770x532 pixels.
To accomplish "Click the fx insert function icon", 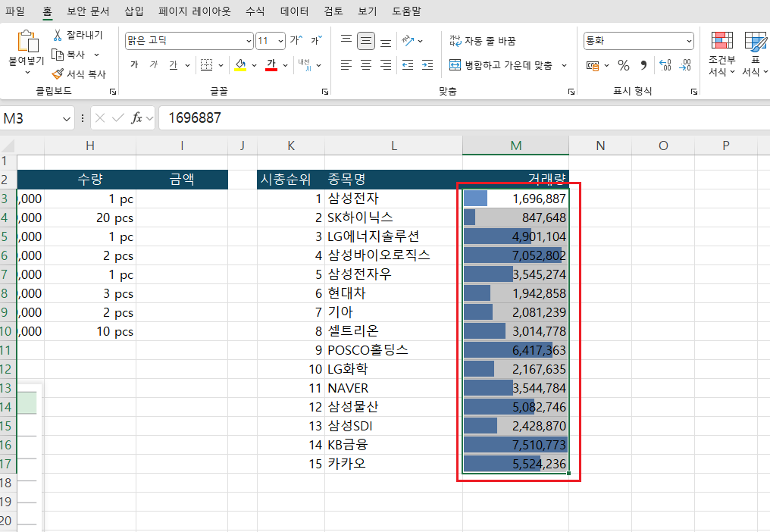I will 136,118.
